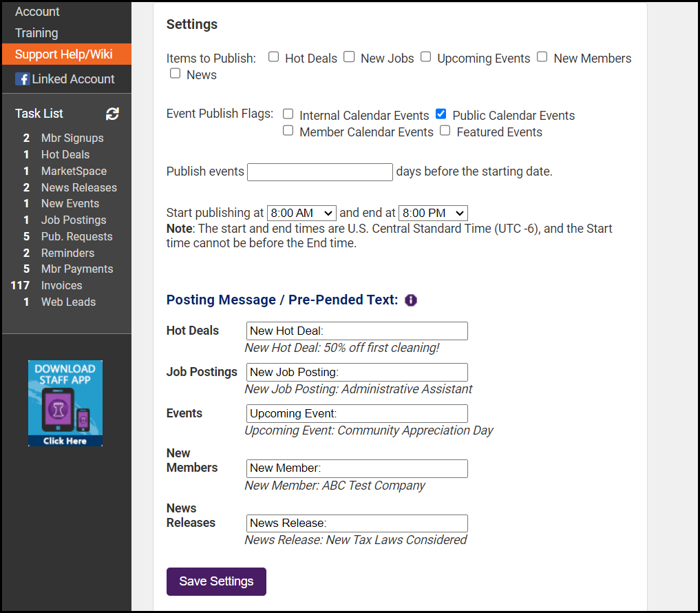Click the Task List refresh icon
Viewport: 700px width, 613px height.
coord(113,114)
